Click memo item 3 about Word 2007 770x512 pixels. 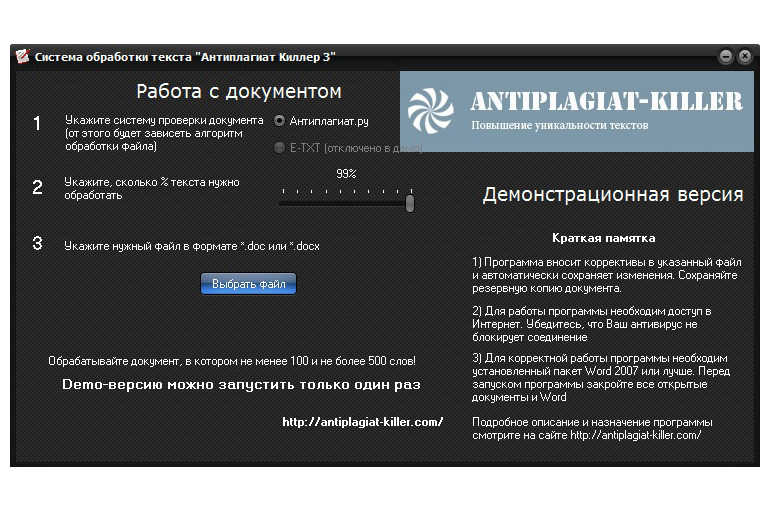(601, 377)
